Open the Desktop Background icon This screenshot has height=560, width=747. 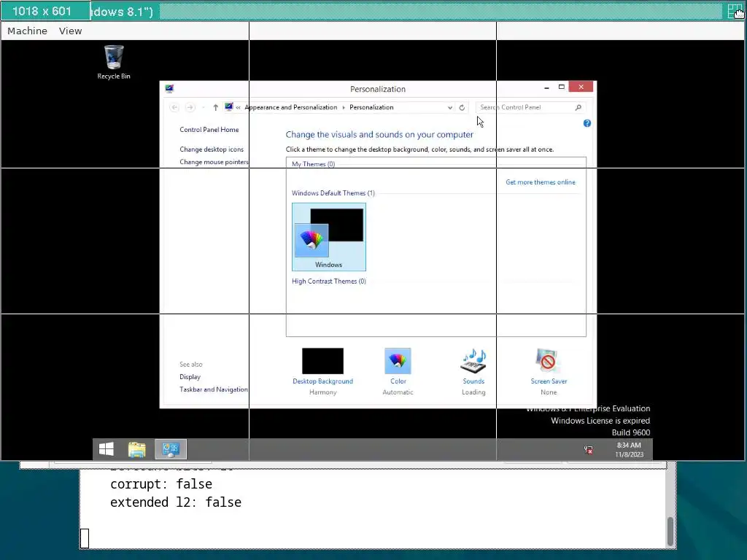322,360
